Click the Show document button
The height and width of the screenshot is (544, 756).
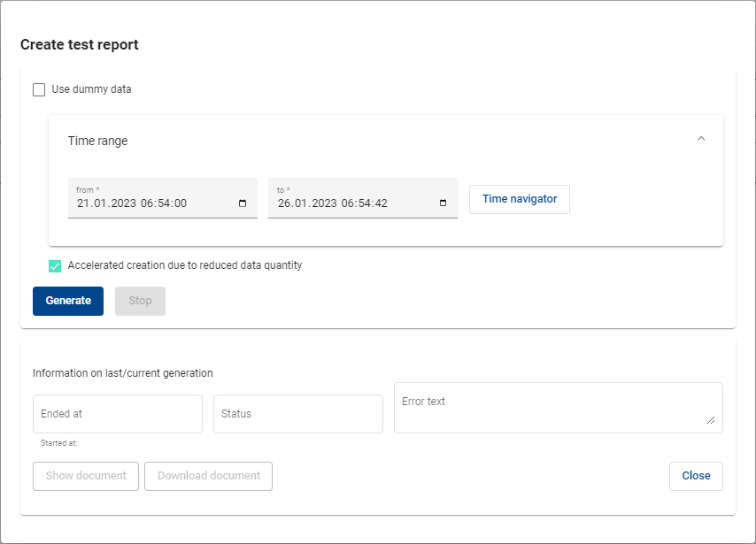[x=86, y=476]
